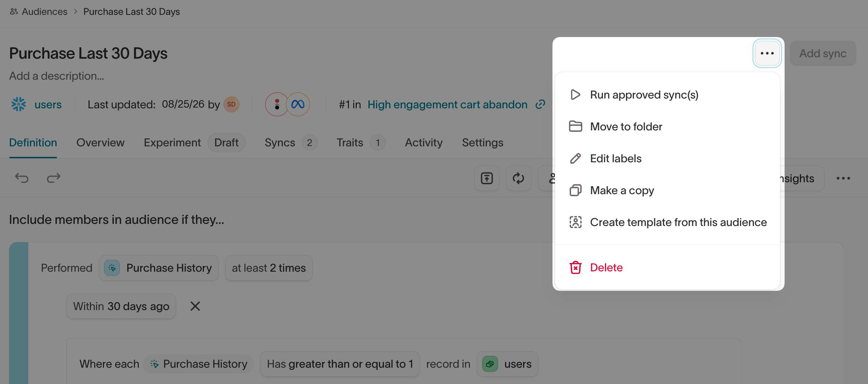The width and height of the screenshot is (868, 384).
Task: Open the users record model dropdown
Action: (508, 364)
